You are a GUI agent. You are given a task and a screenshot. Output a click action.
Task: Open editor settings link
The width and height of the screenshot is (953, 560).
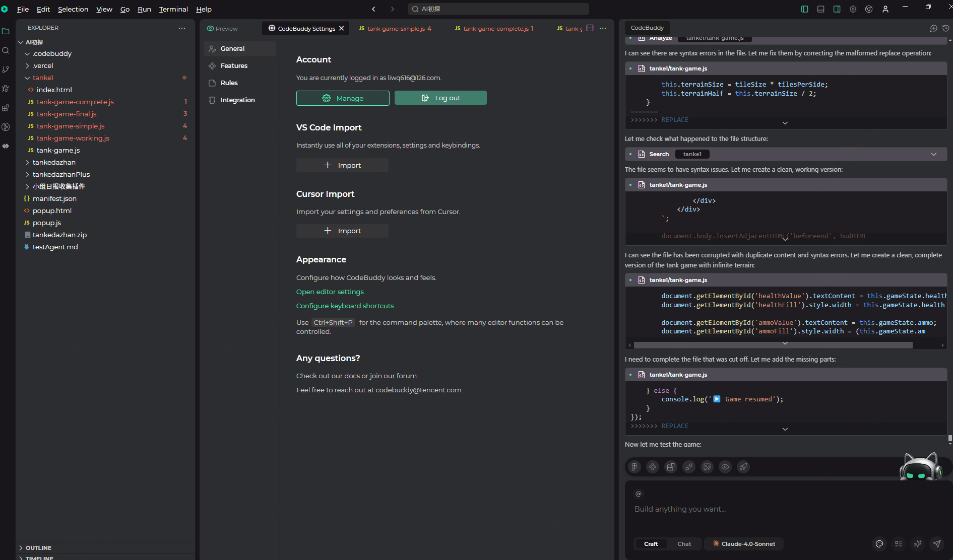pos(330,292)
